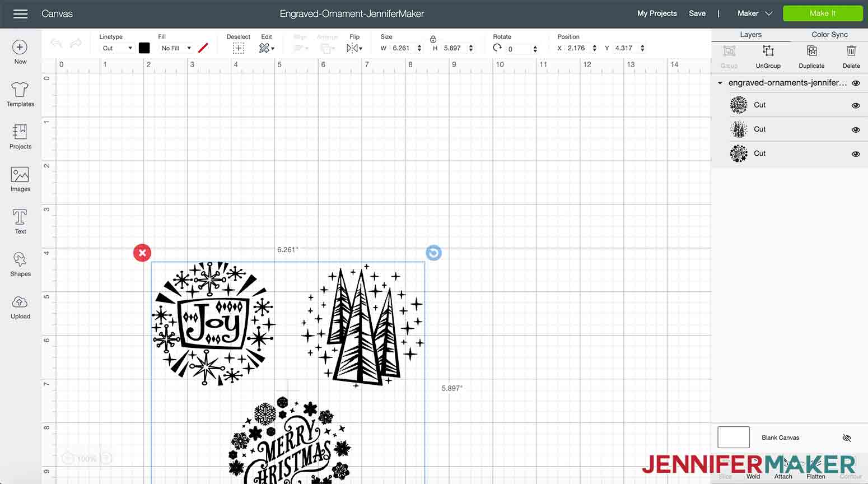This screenshot has width=868, height=484.
Task: Click the height input field
Action: (454, 48)
